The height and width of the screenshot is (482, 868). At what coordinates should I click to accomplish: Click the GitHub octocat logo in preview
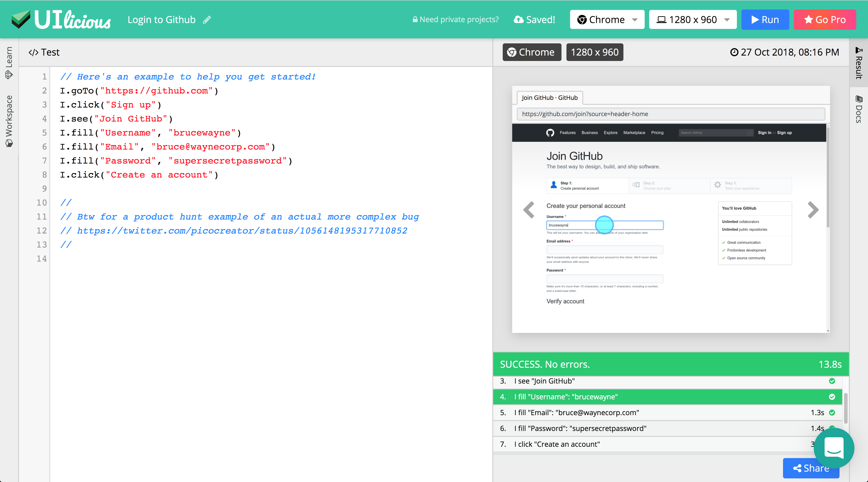pos(550,133)
